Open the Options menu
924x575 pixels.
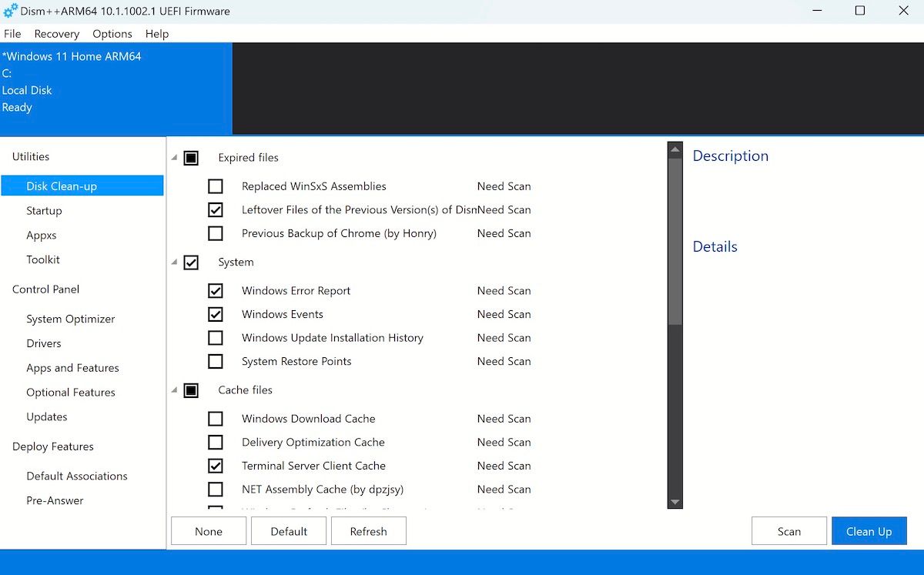[x=112, y=34]
